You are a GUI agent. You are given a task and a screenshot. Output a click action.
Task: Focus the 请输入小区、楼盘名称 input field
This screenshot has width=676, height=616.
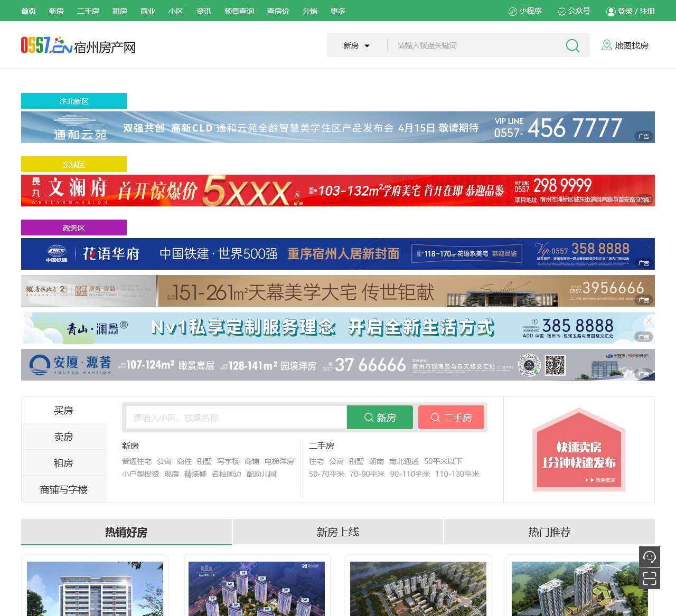236,418
